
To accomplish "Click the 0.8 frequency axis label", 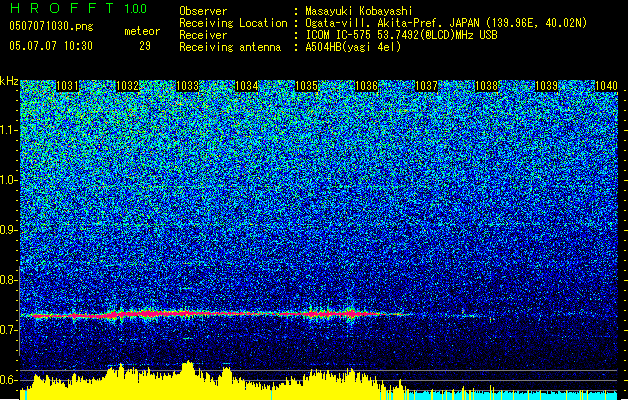I will [8, 280].
